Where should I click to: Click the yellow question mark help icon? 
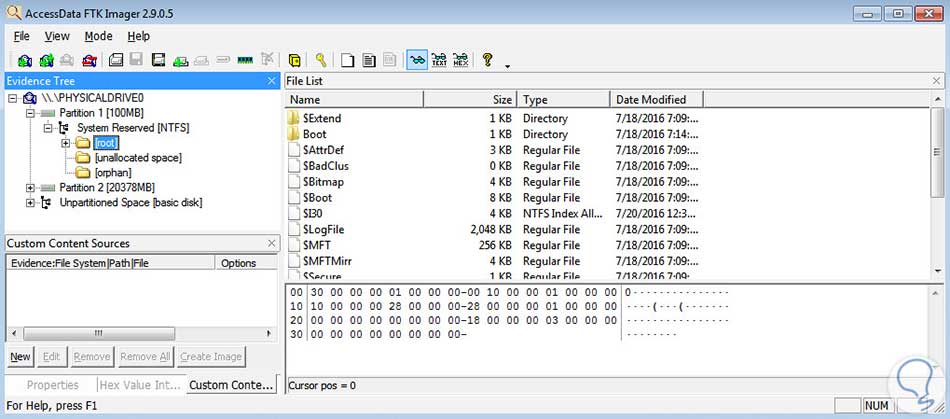point(487,59)
